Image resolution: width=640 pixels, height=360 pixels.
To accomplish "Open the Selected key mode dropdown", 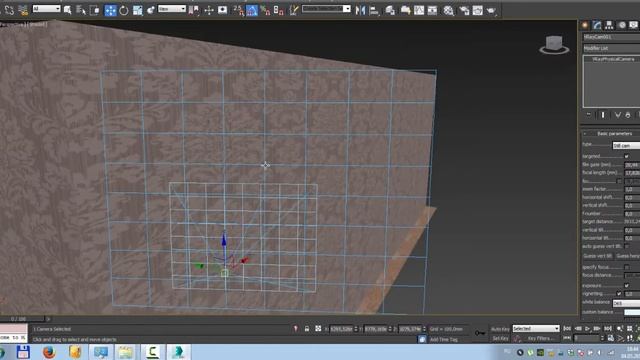I will (x=536, y=329).
